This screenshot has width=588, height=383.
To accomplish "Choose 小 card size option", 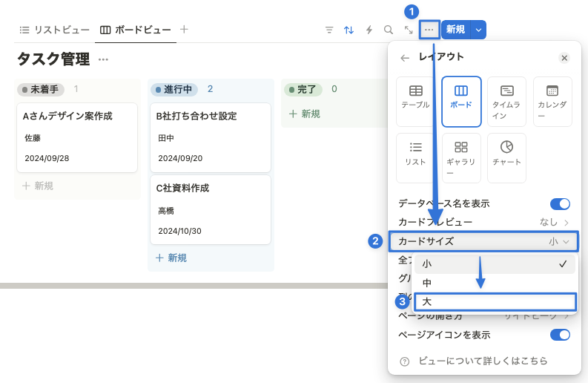I will (x=495, y=264).
